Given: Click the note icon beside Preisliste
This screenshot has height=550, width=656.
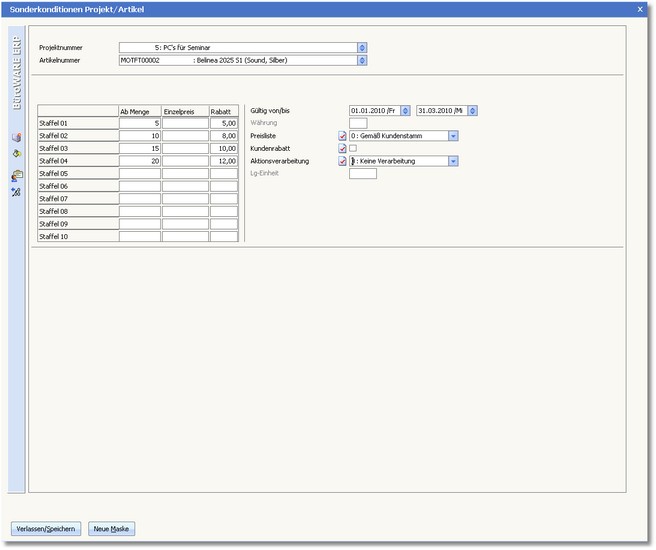Looking at the screenshot, I should tap(342, 136).
